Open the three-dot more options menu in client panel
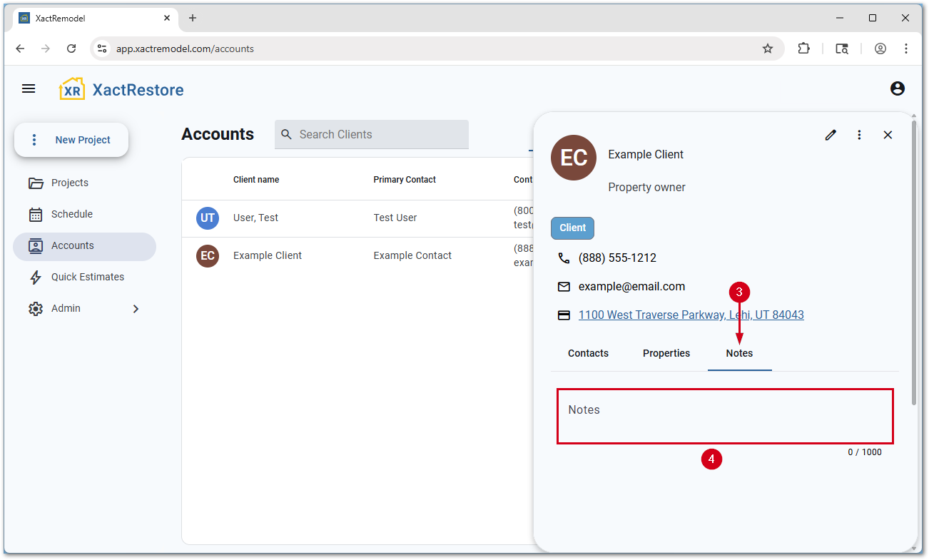Viewport: 929px width, 560px height. pyautogui.click(x=859, y=135)
